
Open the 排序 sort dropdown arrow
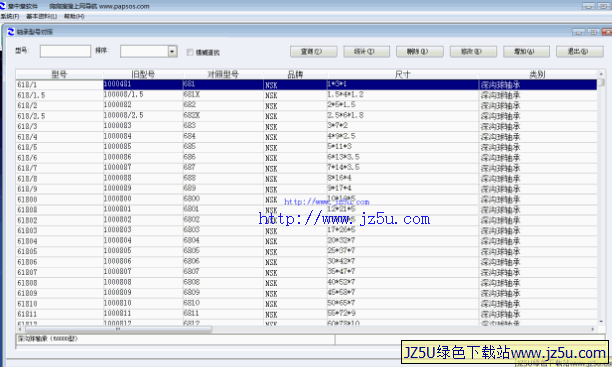pyautogui.click(x=173, y=51)
